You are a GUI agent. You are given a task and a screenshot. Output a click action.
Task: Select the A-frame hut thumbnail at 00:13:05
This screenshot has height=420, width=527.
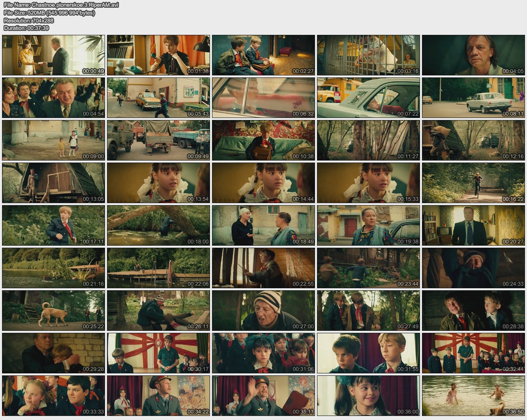(x=54, y=183)
